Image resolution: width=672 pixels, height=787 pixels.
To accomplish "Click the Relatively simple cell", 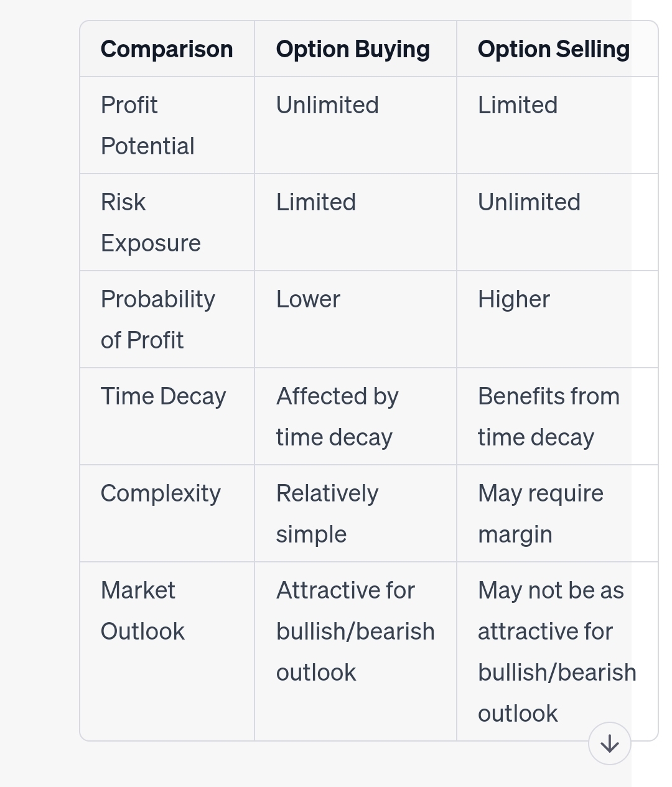I will coord(327,513).
